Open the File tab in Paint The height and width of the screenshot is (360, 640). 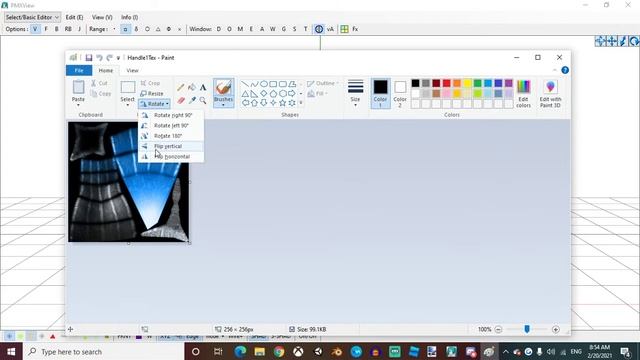pos(79,70)
